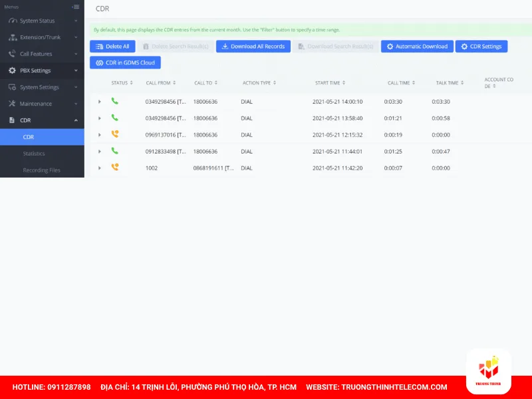Select PBX Settings menu label
The image size is (532, 399).
point(35,70)
